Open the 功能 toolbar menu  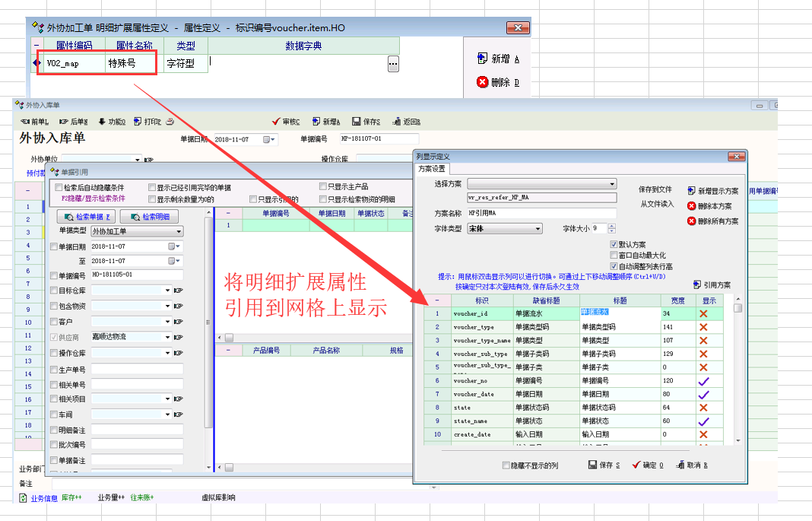(x=112, y=122)
